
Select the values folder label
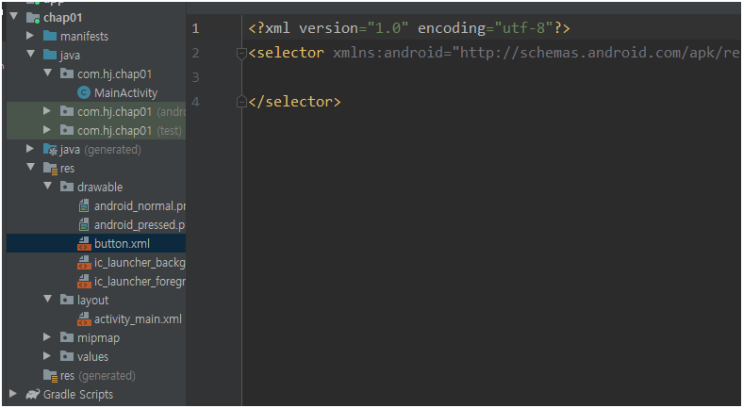click(x=93, y=356)
